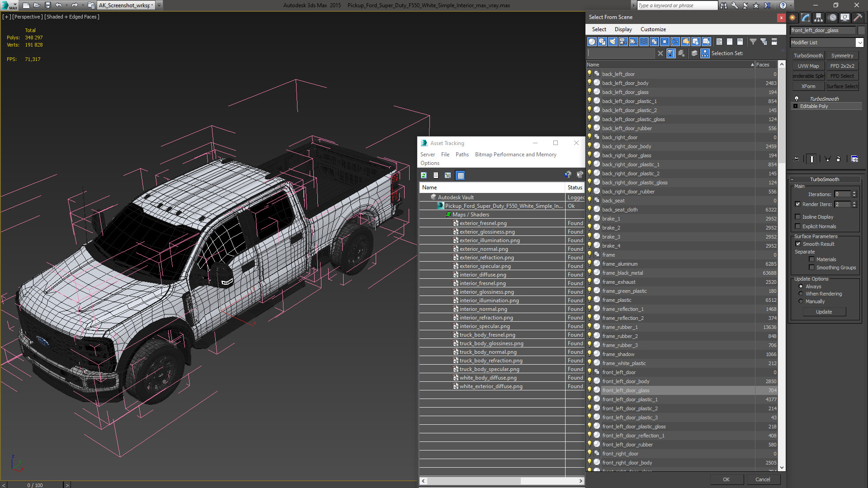Image resolution: width=868 pixels, height=488 pixels.
Task: Open Customize menu in Select From Scene
Action: 653,29
